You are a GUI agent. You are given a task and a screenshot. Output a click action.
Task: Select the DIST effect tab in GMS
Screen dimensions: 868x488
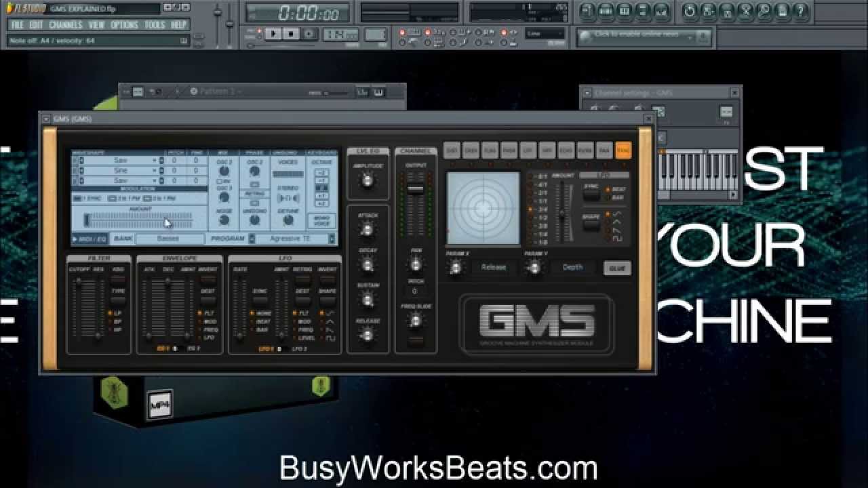[x=452, y=150]
